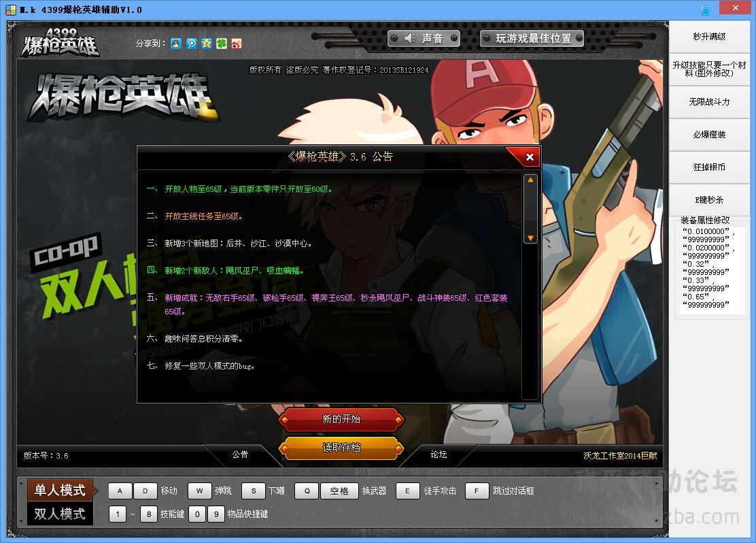Click the announcement scroll down arrow
This screenshot has height=543, width=756.
530,237
